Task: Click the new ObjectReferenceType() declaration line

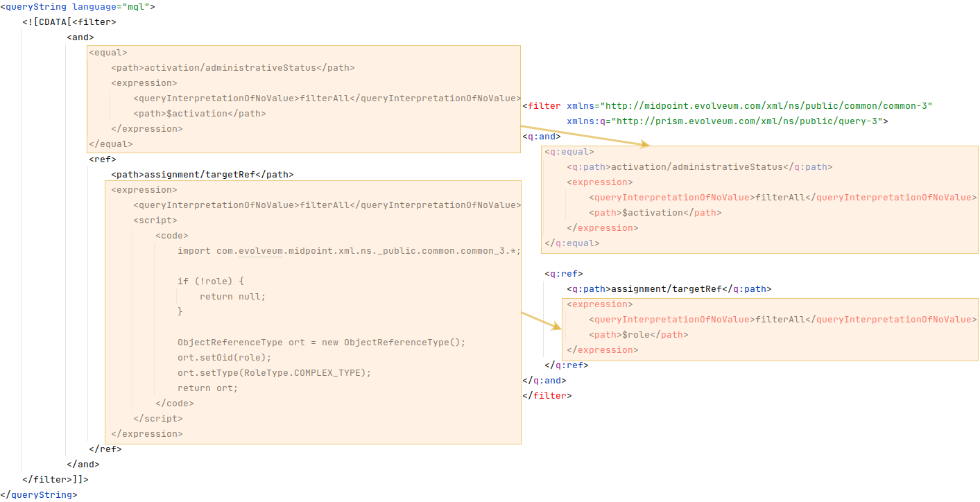Action: point(321,343)
